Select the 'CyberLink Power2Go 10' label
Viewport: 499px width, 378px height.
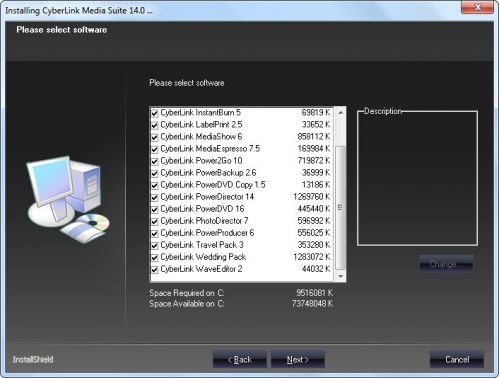(201, 161)
